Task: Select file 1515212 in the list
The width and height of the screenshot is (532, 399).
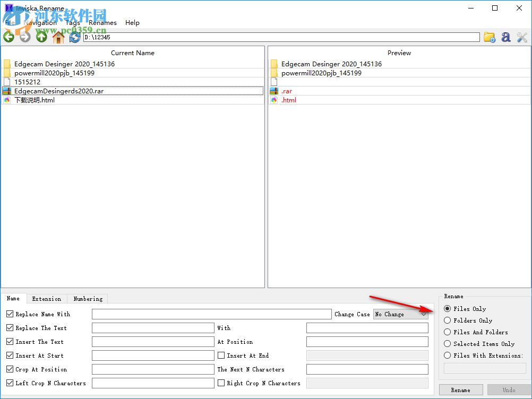Action: pos(133,82)
